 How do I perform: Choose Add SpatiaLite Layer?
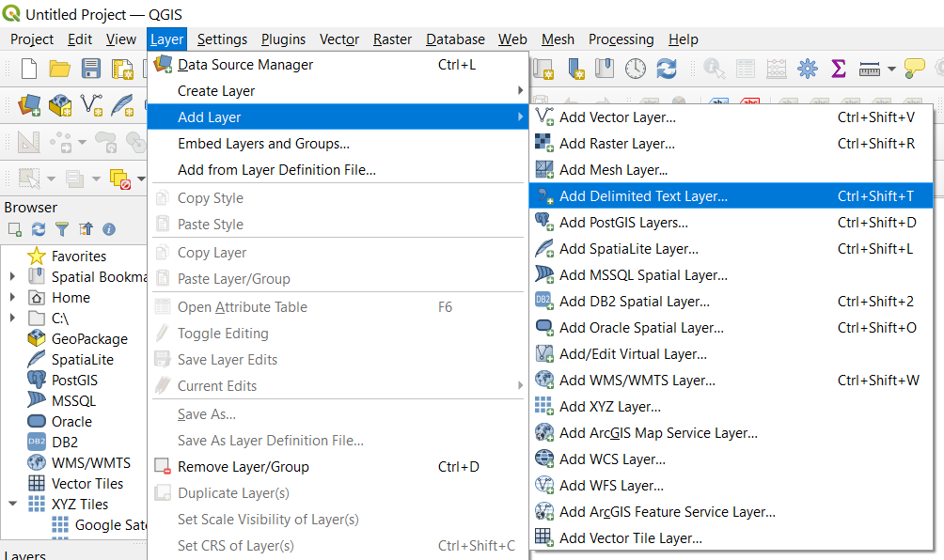click(x=731, y=249)
